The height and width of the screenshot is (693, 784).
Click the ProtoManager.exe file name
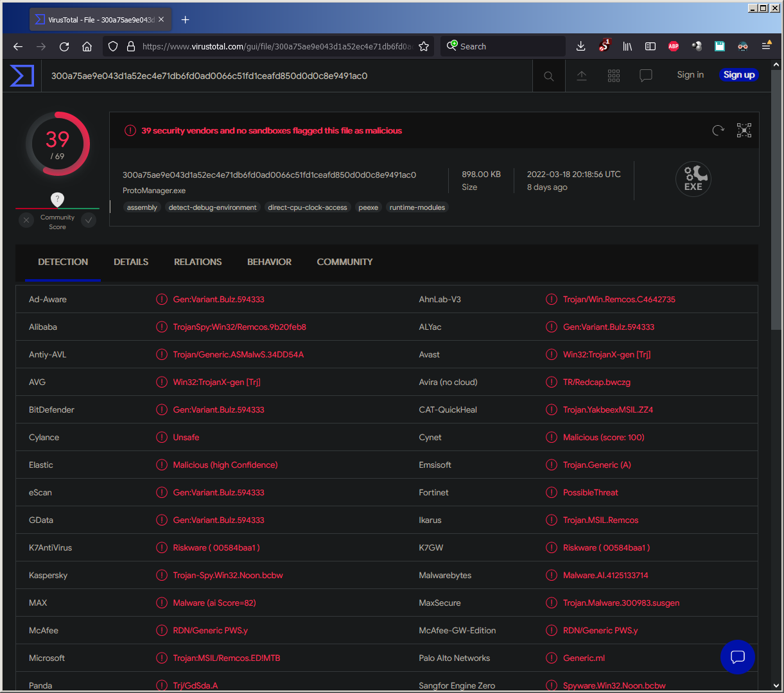point(154,191)
